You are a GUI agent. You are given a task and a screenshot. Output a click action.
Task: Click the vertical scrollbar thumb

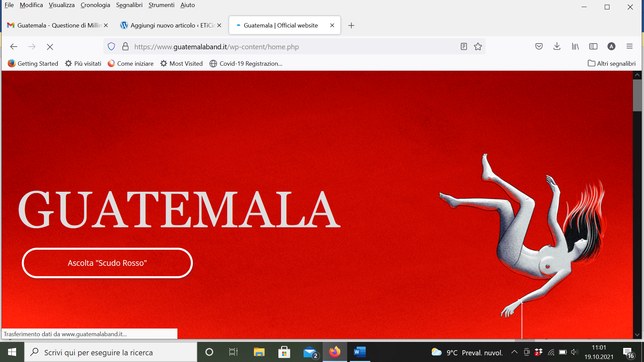click(637, 96)
